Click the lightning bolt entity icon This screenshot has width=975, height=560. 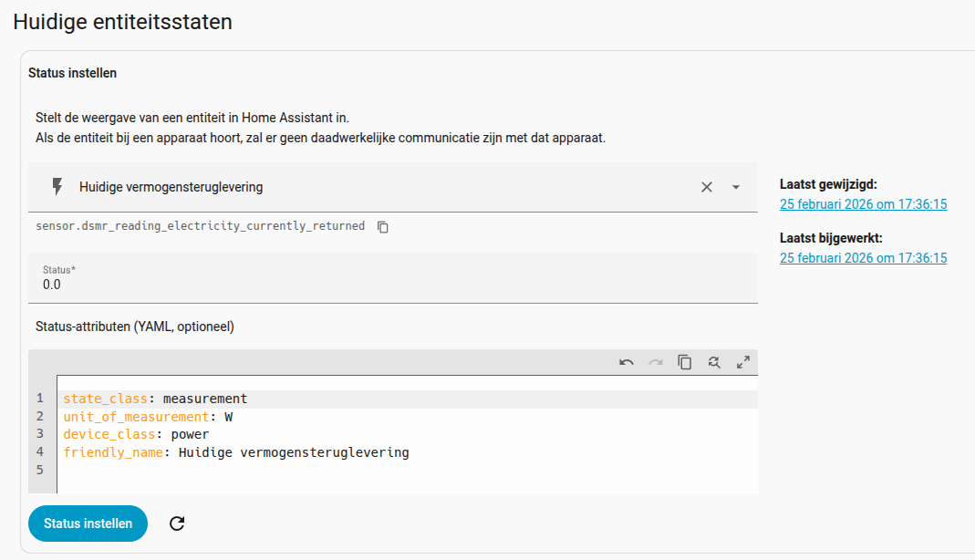57,187
